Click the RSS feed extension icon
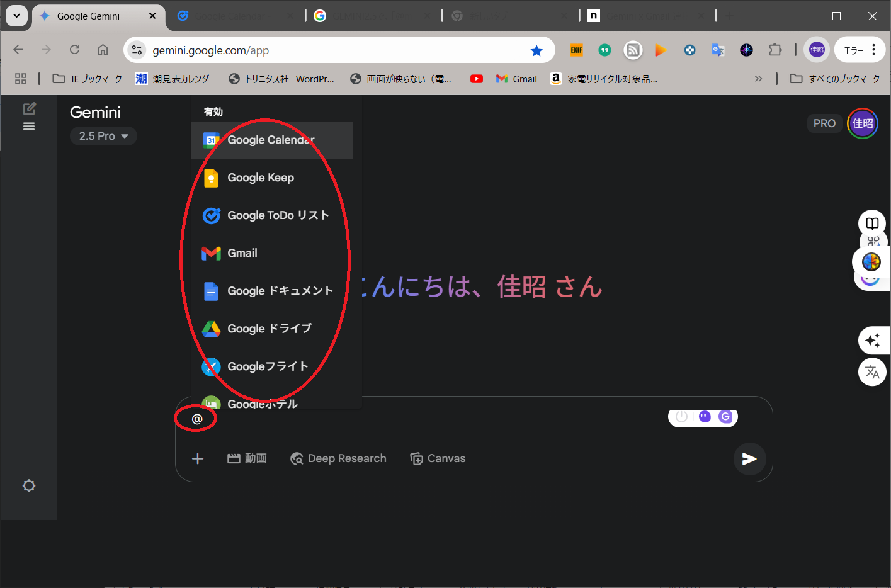This screenshot has width=891, height=588. tap(633, 50)
